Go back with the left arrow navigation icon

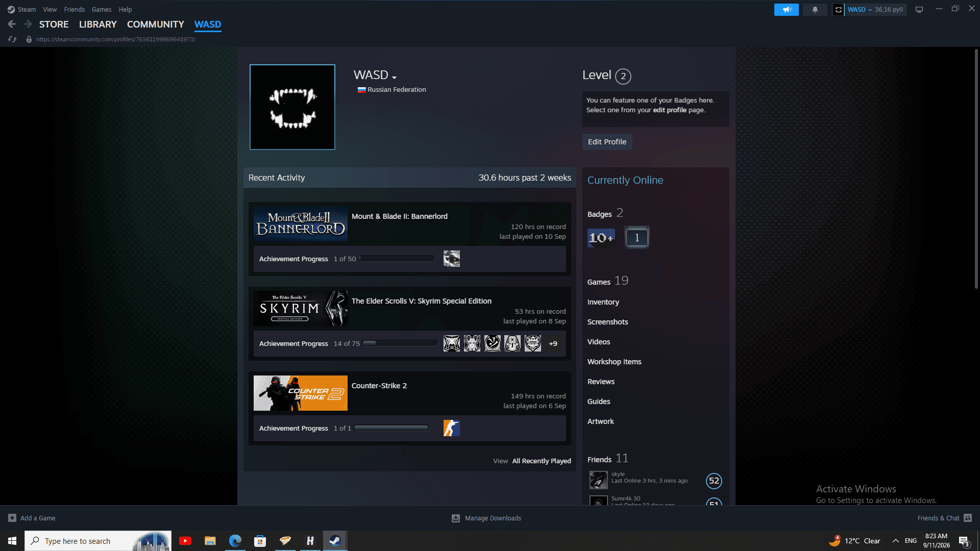(x=12, y=24)
